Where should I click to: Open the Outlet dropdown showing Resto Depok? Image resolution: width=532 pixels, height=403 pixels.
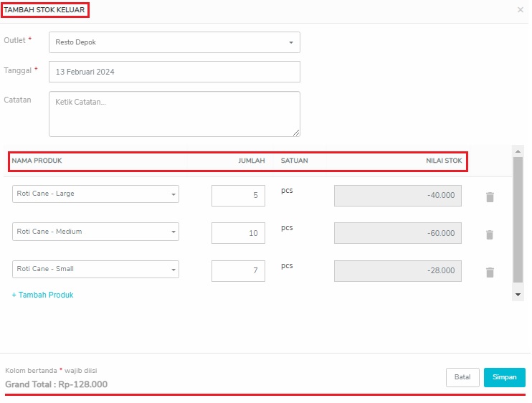tap(174, 42)
